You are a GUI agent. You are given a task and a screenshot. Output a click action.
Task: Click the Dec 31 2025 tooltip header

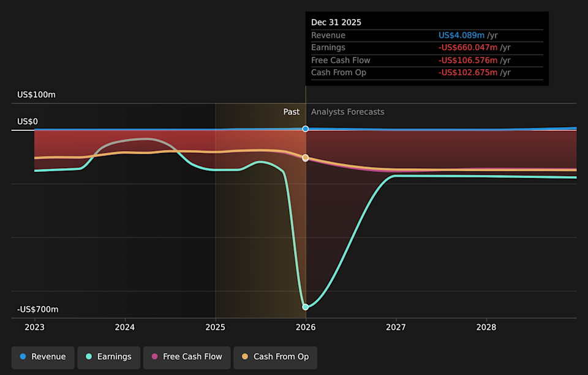[336, 22]
